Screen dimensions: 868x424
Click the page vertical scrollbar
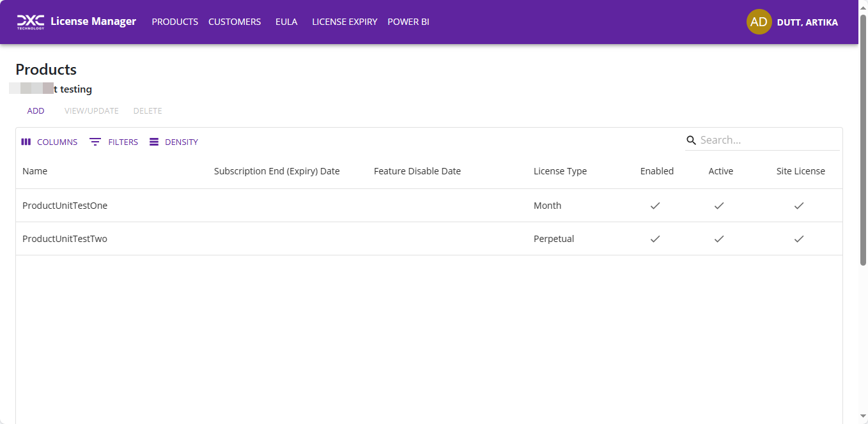(x=863, y=140)
